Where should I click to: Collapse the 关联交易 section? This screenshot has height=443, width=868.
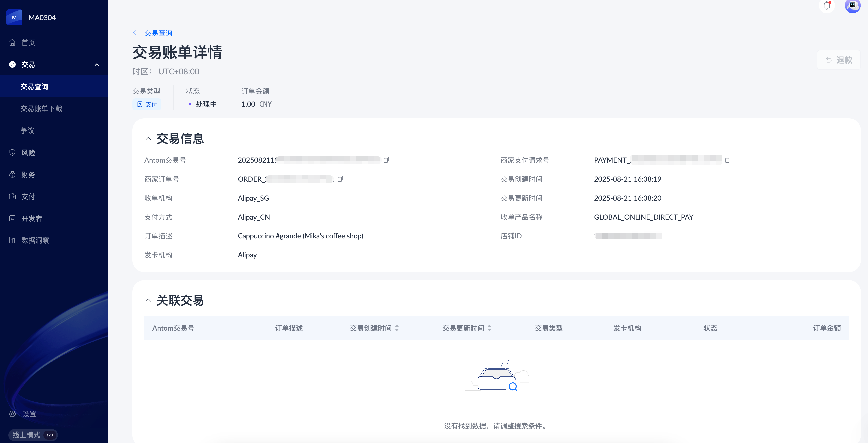coord(148,300)
